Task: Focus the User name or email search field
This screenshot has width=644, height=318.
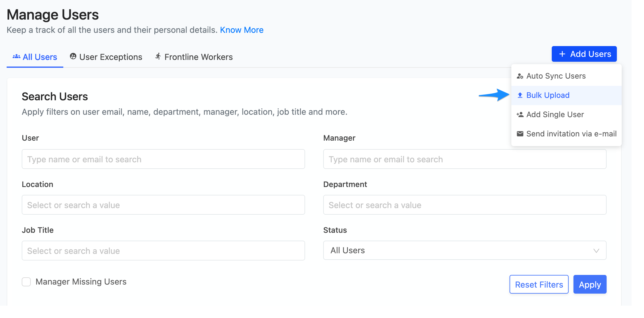Action: coord(163,159)
